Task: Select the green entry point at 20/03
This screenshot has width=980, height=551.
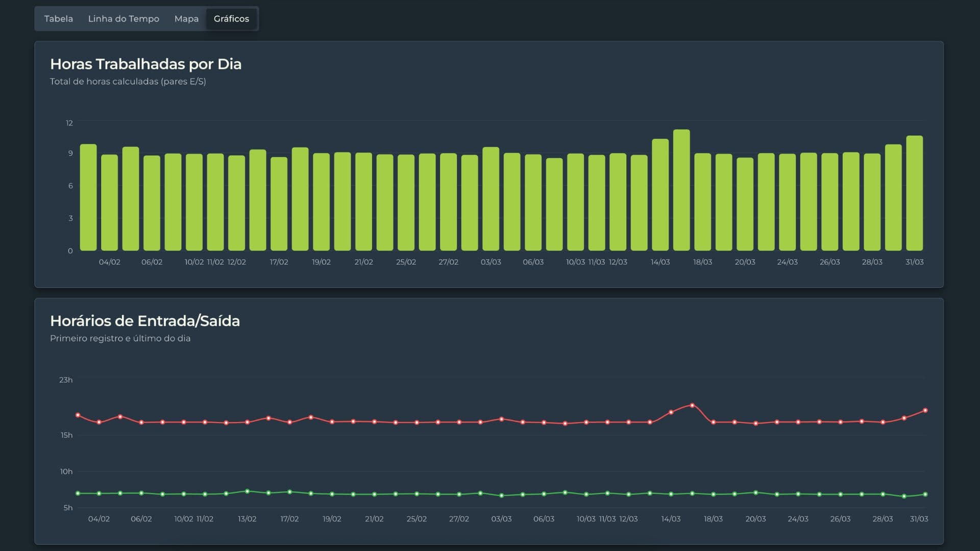Action: coord(755,493)
